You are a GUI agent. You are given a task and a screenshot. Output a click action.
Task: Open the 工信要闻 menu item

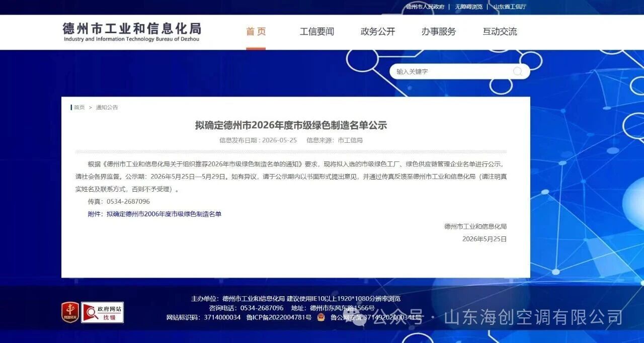tap(317, 32)
